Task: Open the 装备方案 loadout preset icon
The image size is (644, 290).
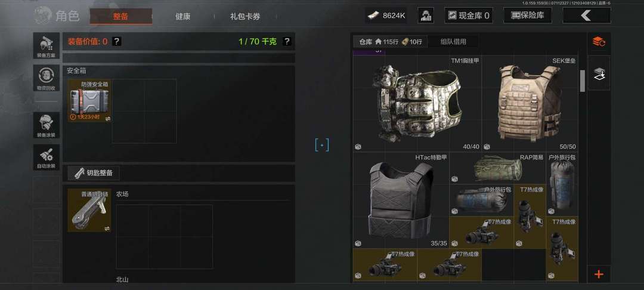Action: [47, 46]
